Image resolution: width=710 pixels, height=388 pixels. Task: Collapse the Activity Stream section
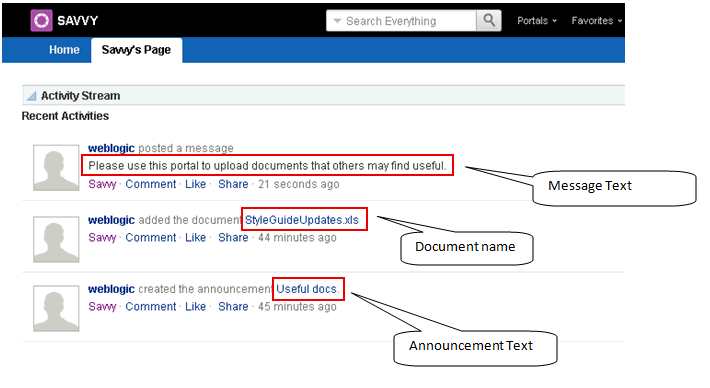click(31, 96)
